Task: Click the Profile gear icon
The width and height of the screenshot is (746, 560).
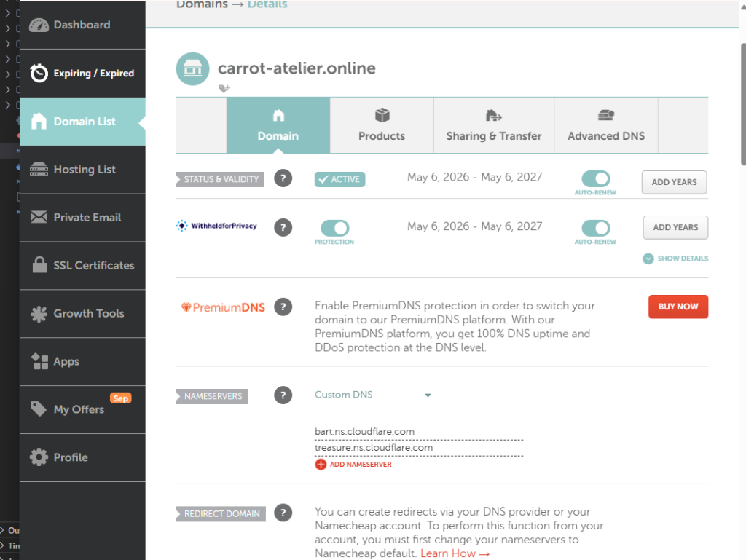Action: point(39,457)
